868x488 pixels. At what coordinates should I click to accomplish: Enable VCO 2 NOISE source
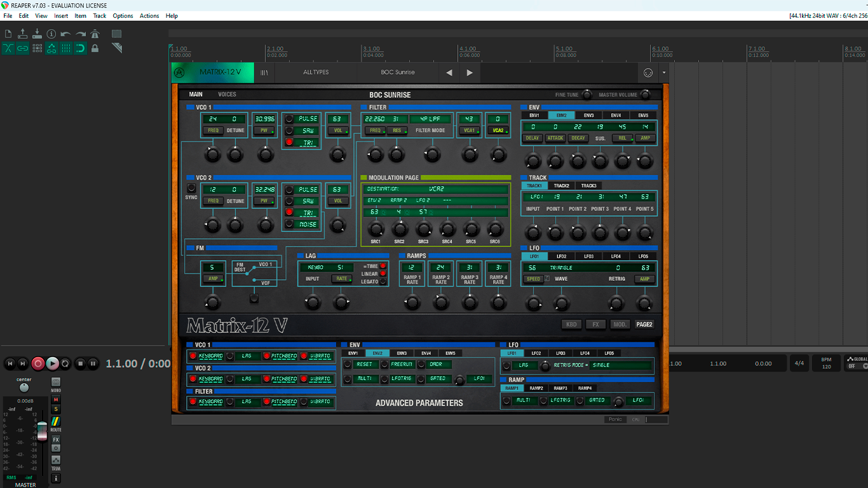pyautogui.click(x=289, y=224)
